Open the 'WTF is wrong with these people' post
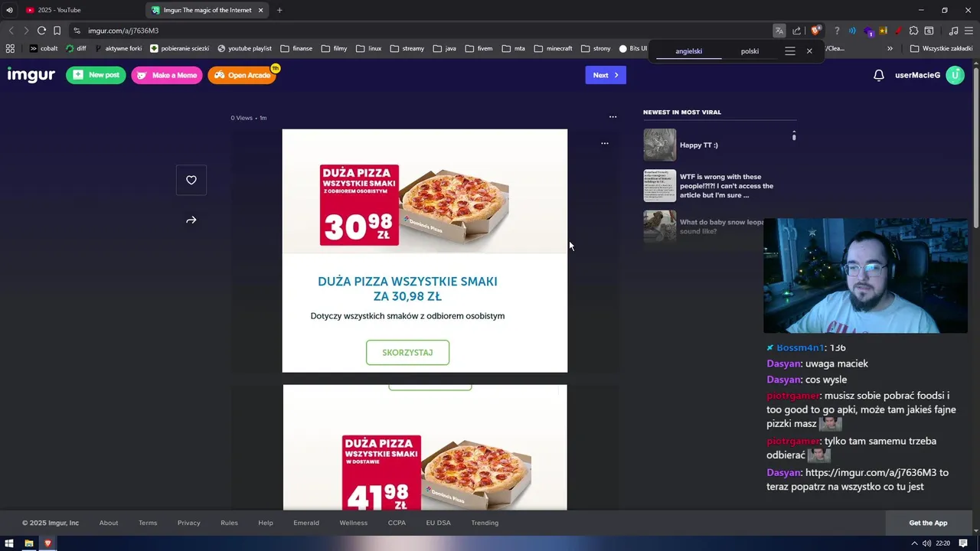Screen dimensions: 980x551 coord(727,186)
